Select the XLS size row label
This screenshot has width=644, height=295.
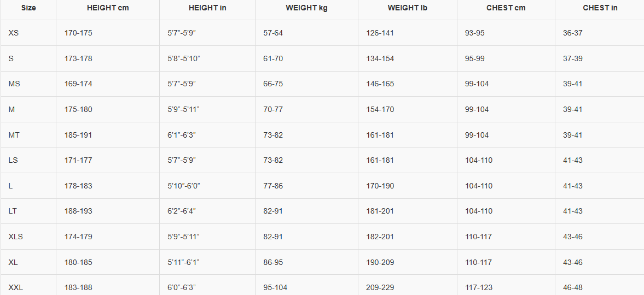tap(16, 237)
